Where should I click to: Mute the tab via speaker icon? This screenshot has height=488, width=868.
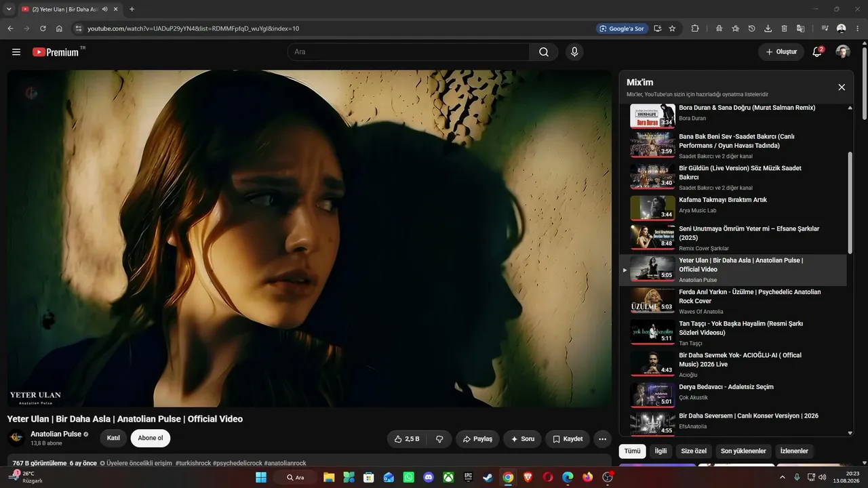[x=105, y=9]
